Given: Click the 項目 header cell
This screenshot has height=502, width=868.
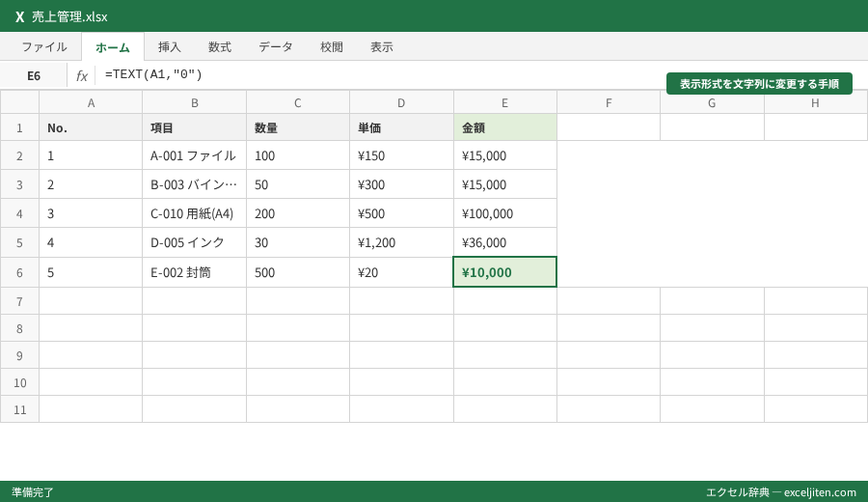Looking at the screenshot, I should [x=194, y=128].
